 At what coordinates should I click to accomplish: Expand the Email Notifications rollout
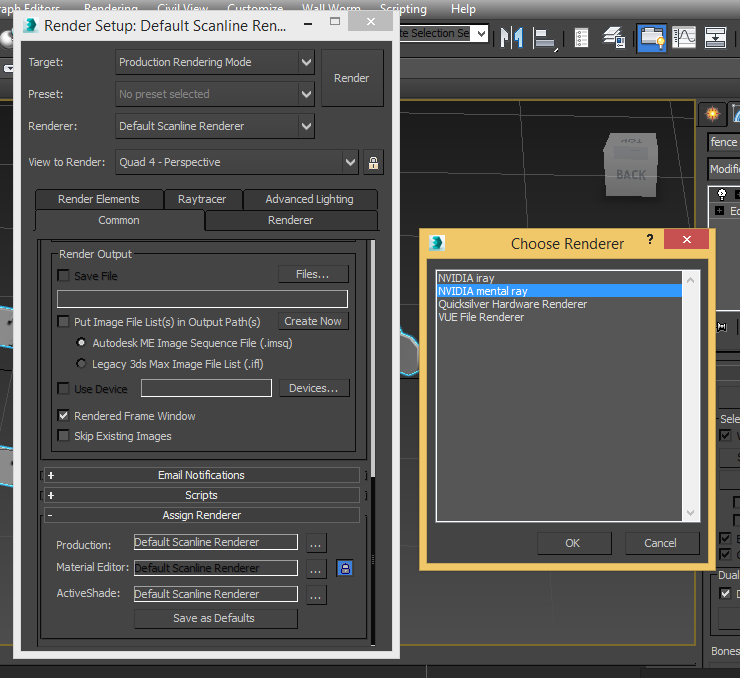(202, 475)
